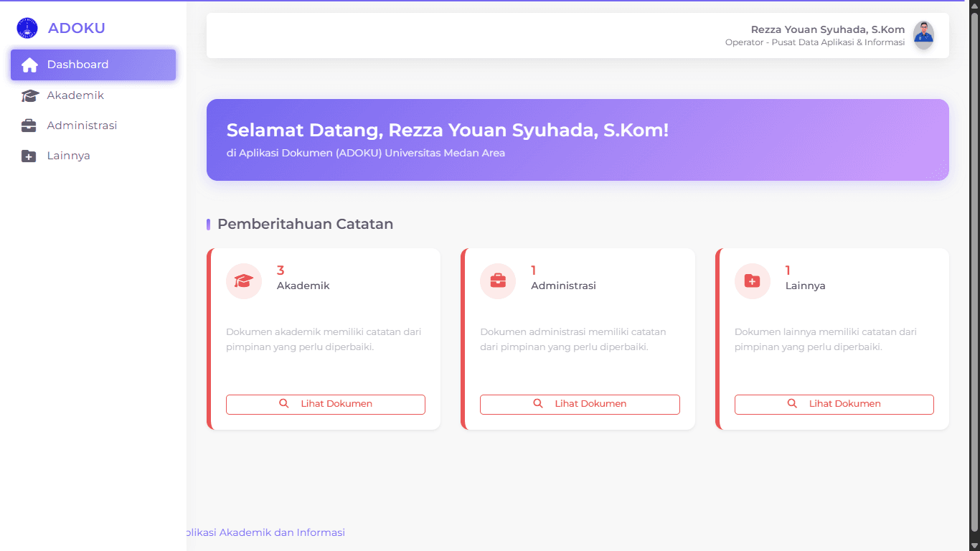Click the search icon in Administrasi's Lihat Dokumen

click(538, 404)
